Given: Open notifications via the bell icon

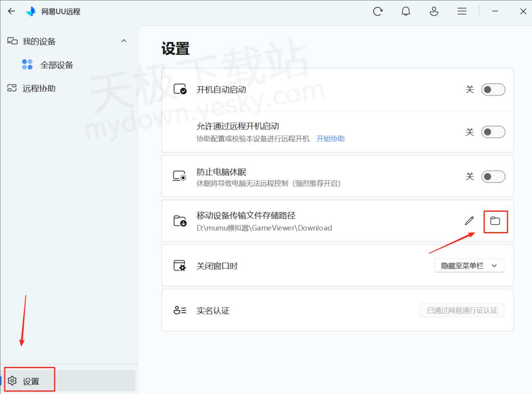Looking at the screenshot, I should [406, 11].
